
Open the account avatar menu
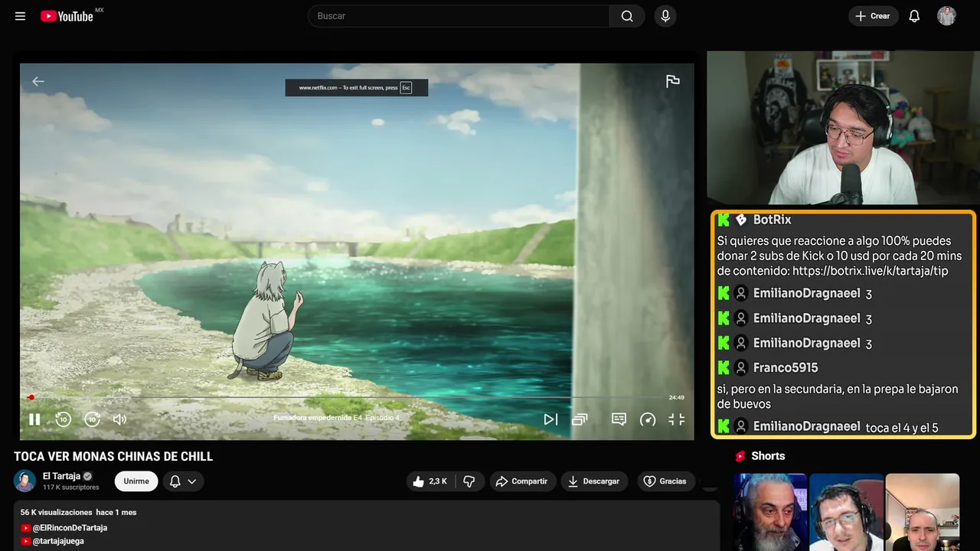click(946, 16)
